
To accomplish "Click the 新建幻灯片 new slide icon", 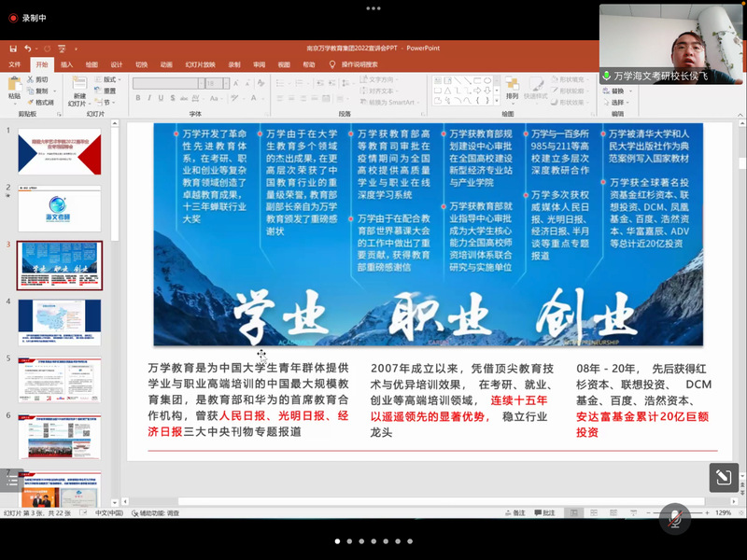I will [x=79, y=85].
